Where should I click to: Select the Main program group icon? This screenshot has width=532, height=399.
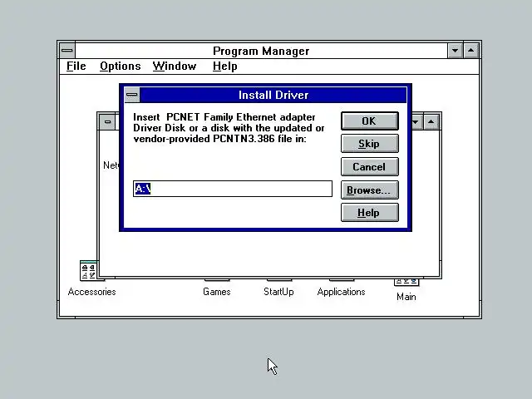(406, 282)
